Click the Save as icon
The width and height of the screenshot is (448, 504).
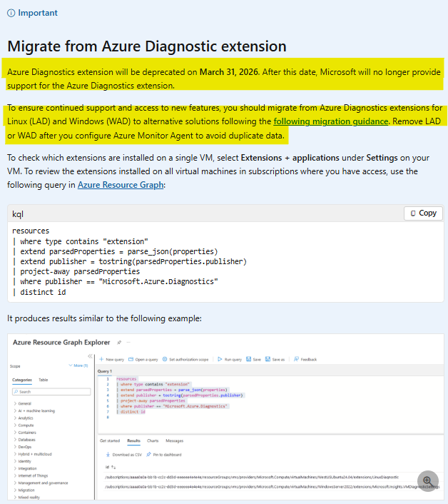(x=268, y=359)
